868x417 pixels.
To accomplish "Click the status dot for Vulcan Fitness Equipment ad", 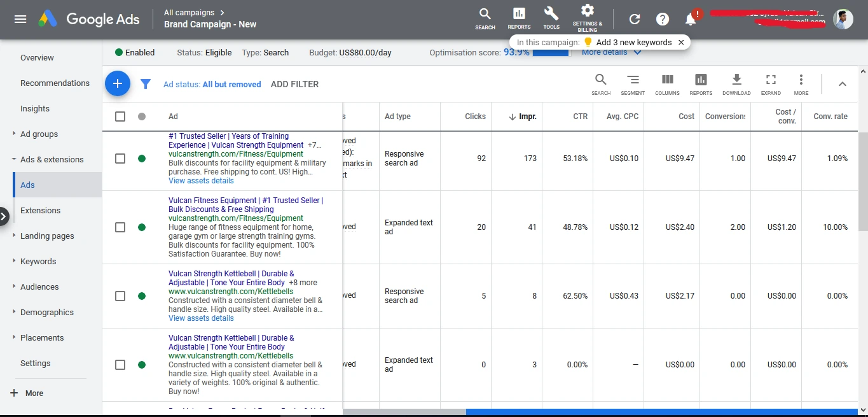I will click(142, 227).
